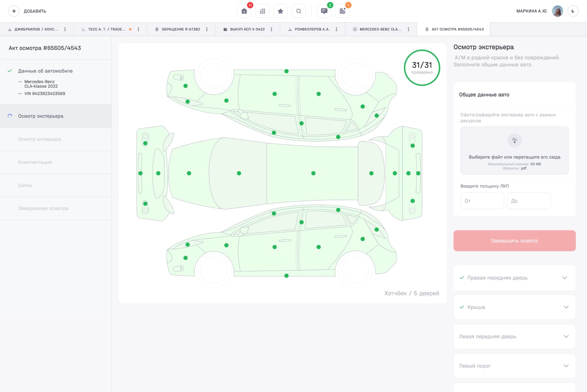Click the file upload drop zone
Screen dimensions: 587x392
click(514, 151)
